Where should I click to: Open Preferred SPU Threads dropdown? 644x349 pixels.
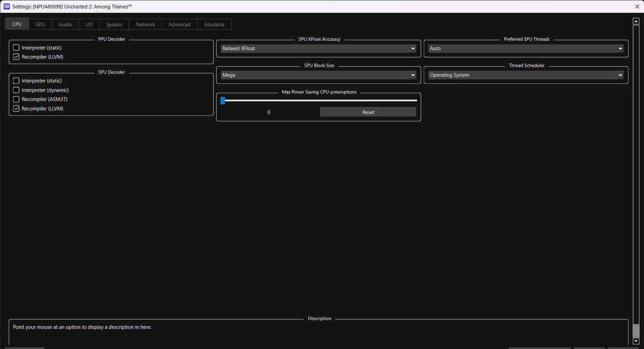coord(526,48)
